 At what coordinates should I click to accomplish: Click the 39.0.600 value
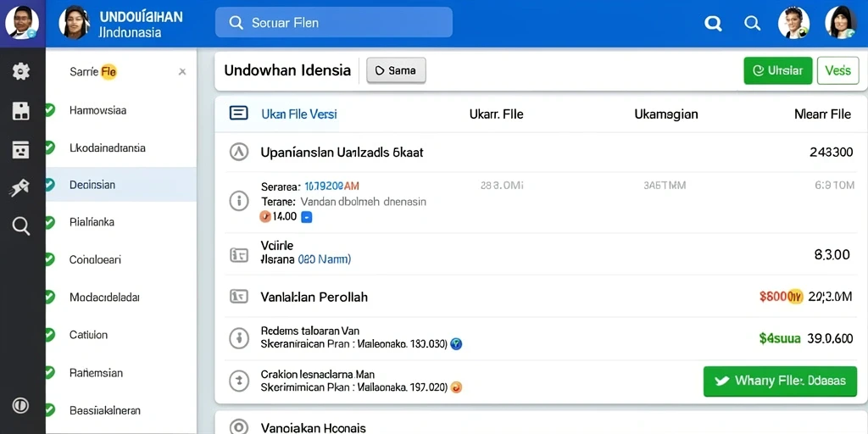[x=830, y=338]
